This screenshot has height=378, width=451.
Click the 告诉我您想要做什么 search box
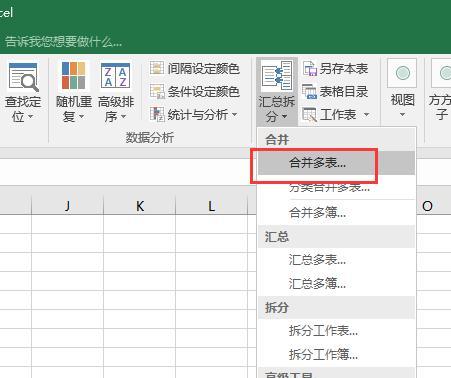63,42
